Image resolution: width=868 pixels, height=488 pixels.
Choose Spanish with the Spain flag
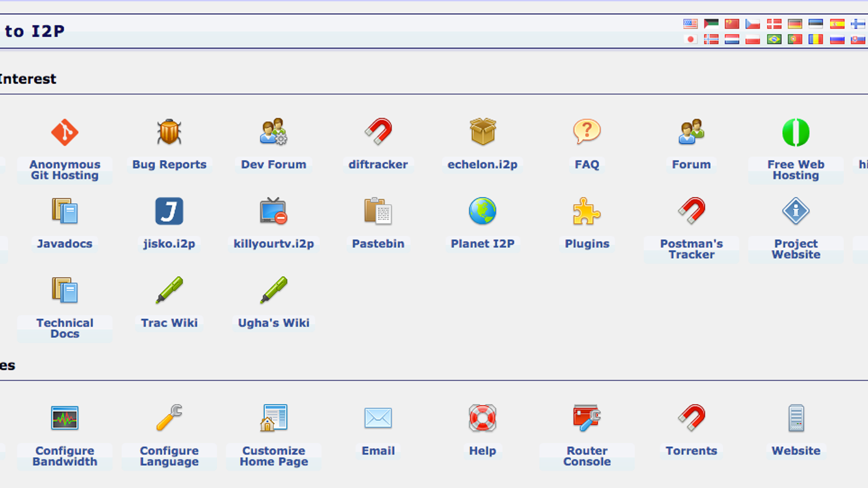pyautogui.click(x=837, y=24)
